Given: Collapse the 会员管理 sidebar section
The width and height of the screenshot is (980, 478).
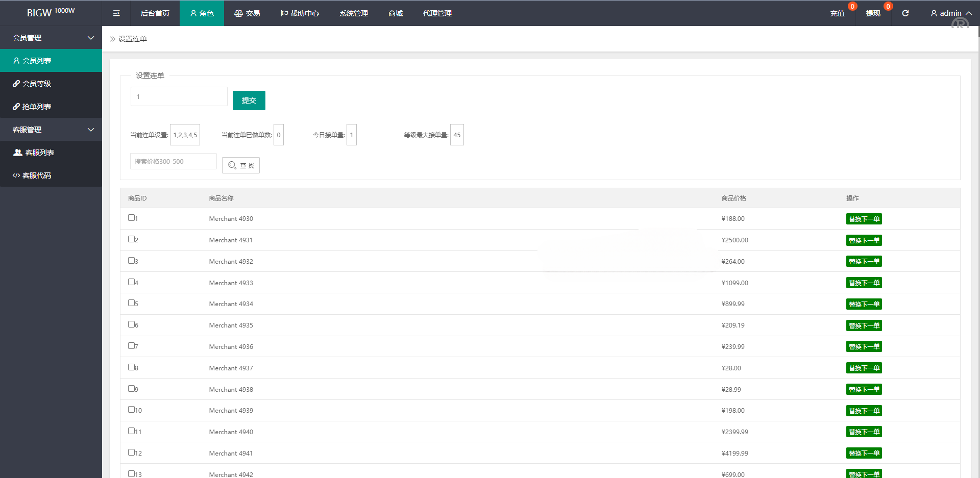Looking at the screenshot, I should point(90,38).
